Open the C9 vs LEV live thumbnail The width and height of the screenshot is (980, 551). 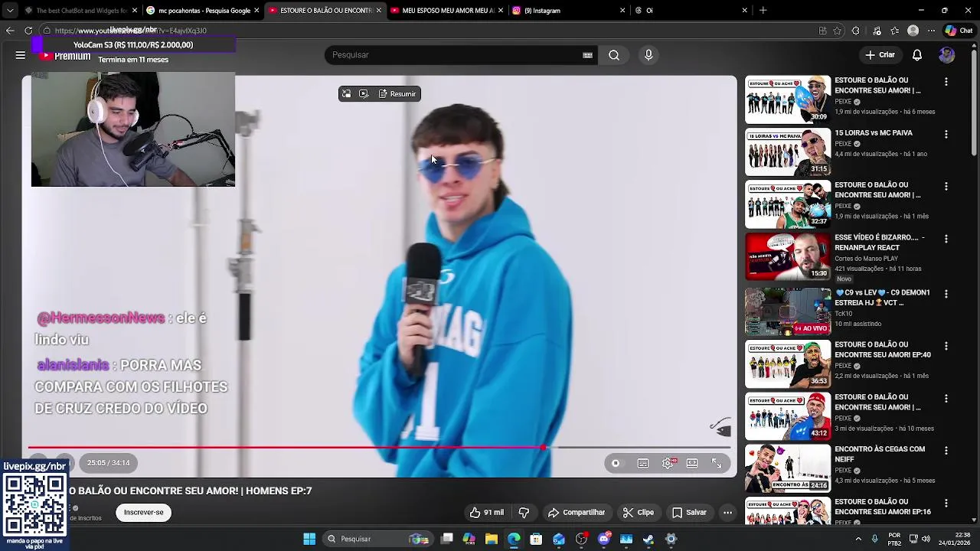788,311
